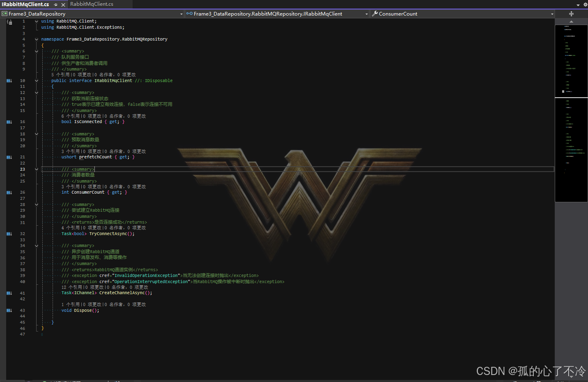Click the 'ConsumerCount' property name on line 26
This screenshot has height=382, width=588.
[x=88, y=192]
